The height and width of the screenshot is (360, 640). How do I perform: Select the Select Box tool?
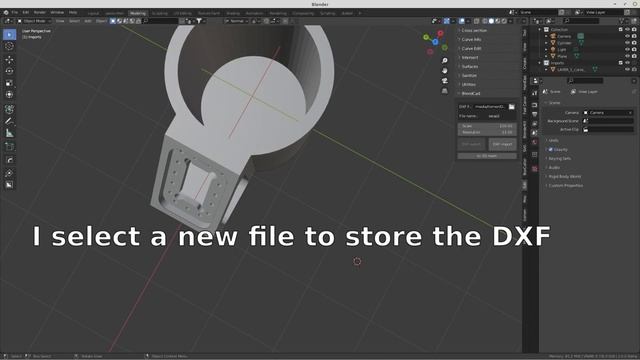click(x=9, y=34)
